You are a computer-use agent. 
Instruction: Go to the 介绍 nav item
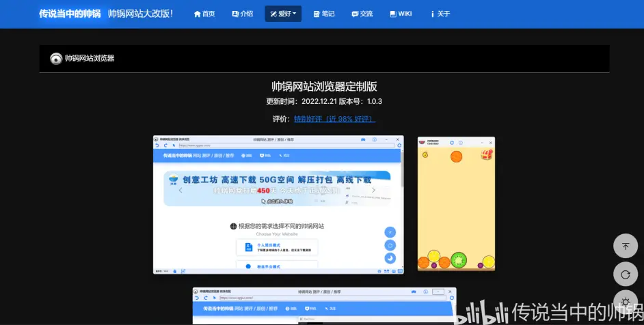(242, 14)
